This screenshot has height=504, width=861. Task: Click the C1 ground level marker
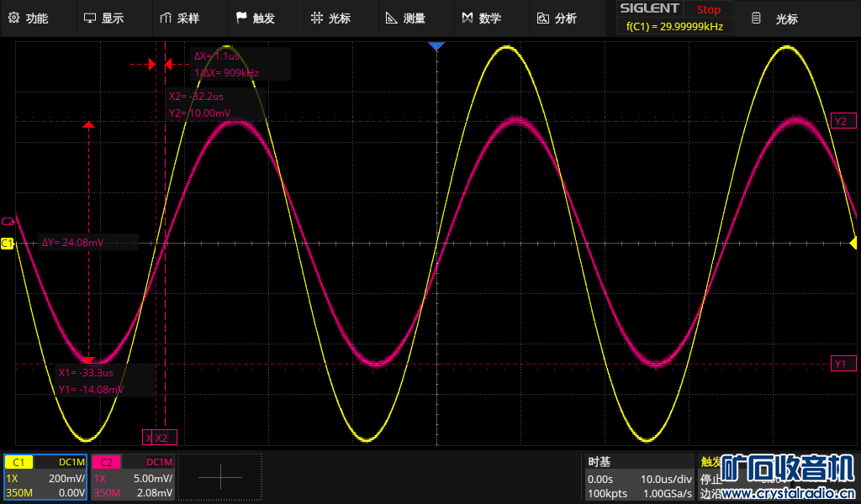click(8, 244)
